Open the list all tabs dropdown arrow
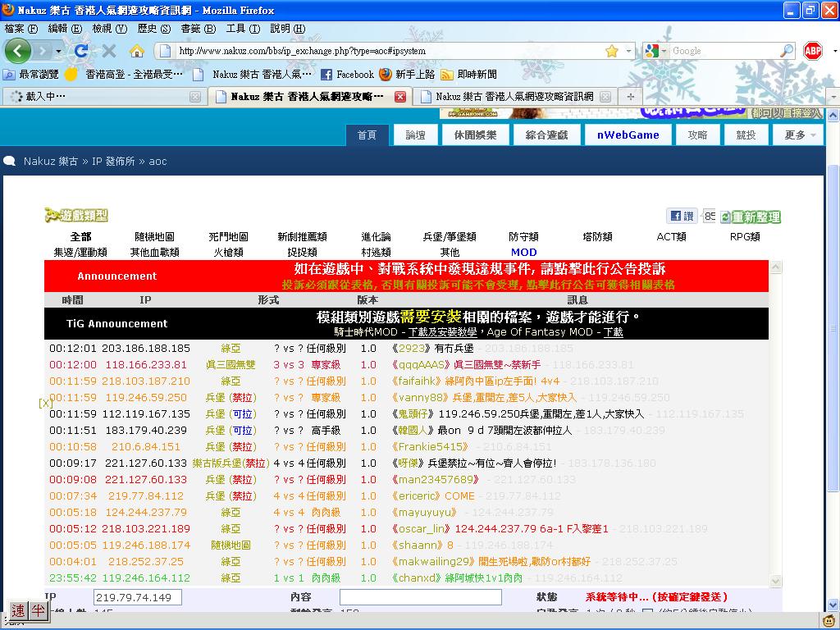 coord(834,97)
